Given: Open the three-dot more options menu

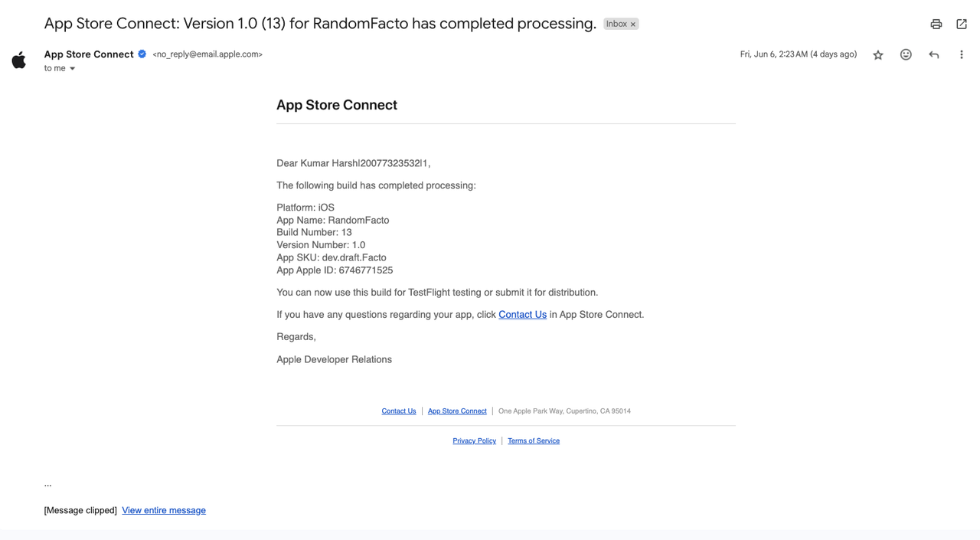Looking at the screenshot, I should coord(962,54).
